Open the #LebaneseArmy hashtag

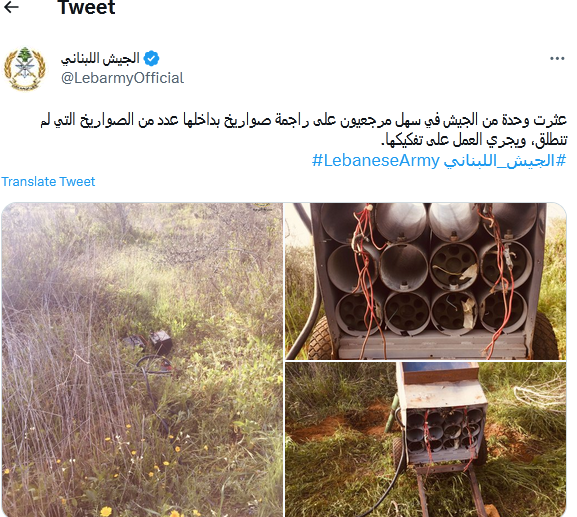click(376, 161)
